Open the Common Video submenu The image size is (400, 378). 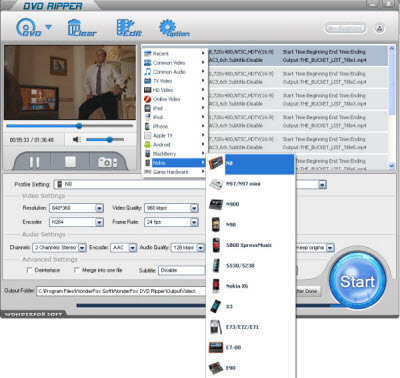[x=174, y=63]
